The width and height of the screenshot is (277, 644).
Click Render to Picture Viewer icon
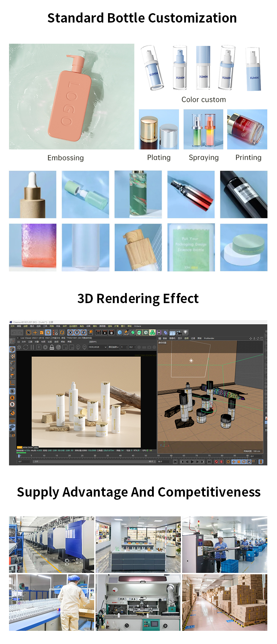coord(105,332)
